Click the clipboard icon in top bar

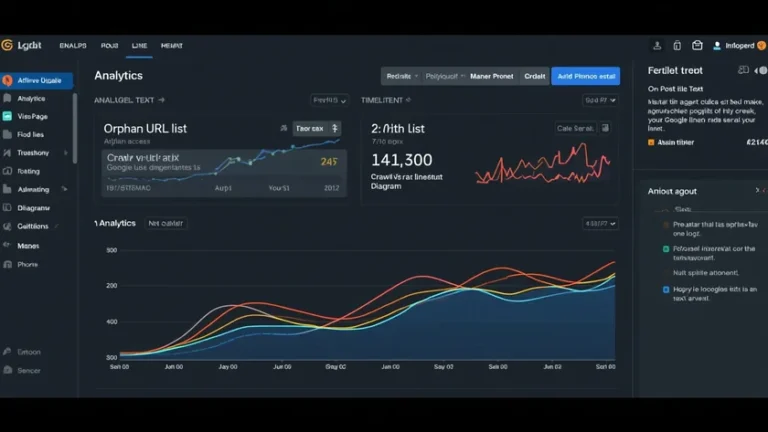click(x=677, y=46)
